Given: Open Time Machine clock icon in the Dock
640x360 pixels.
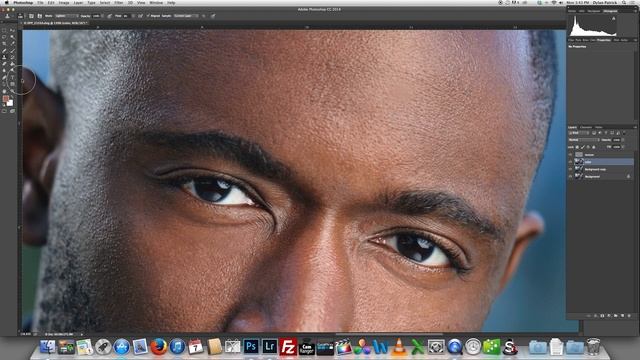Looking at the screenshot, I should pyautogui.click(x=473, y=347).
